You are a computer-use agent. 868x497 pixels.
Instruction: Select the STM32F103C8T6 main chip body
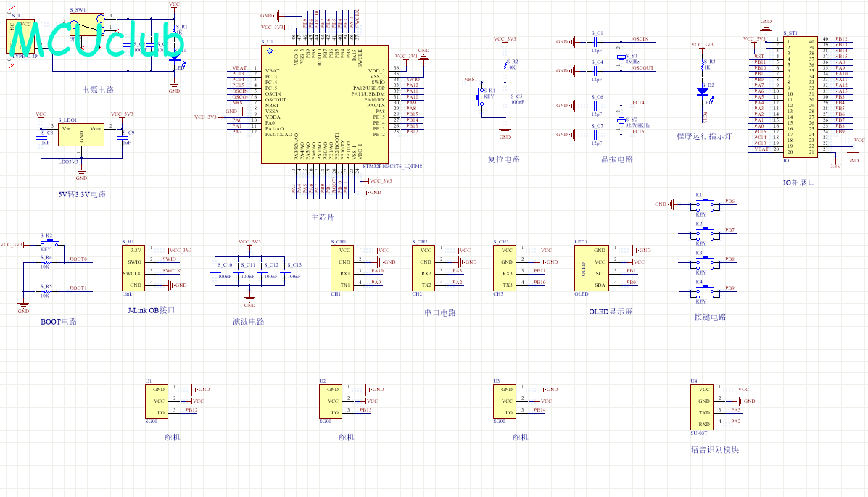324,104
